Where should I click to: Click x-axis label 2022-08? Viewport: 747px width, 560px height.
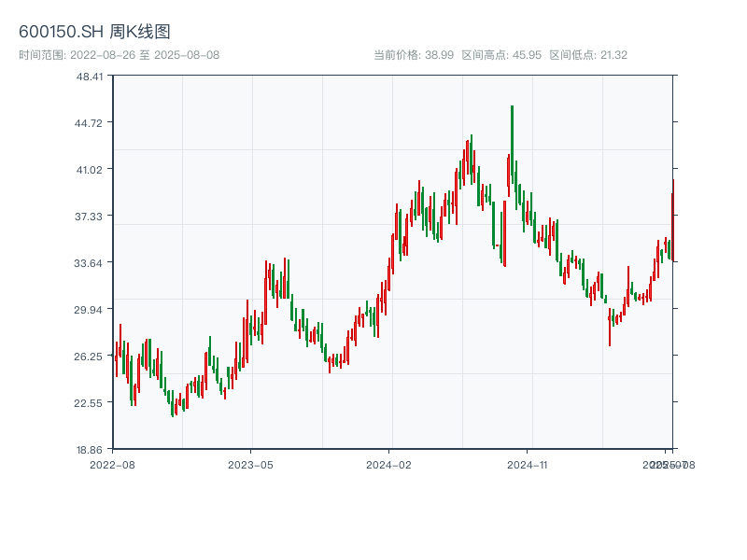[112, 465]
